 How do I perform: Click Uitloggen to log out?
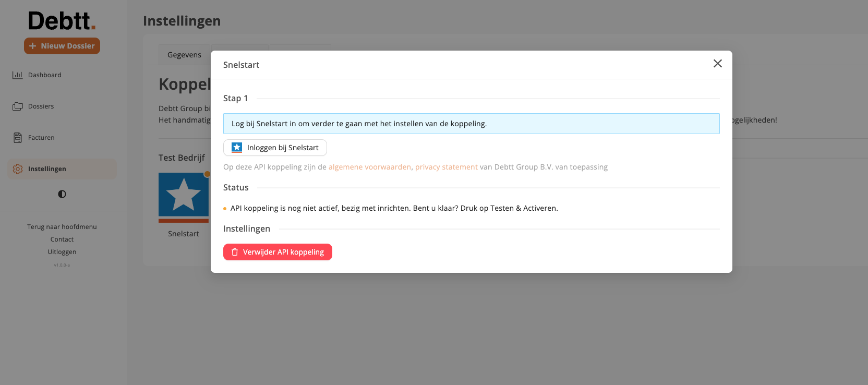62,252
